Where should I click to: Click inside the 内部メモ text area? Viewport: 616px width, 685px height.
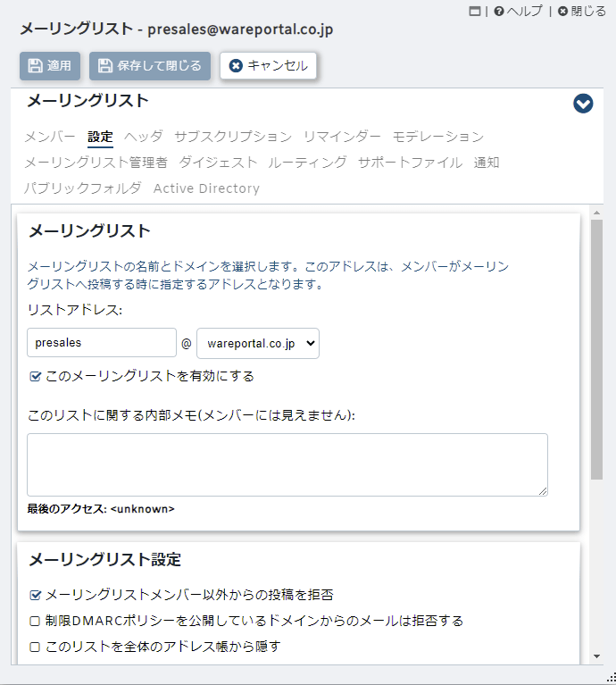(x=287, y=464)
